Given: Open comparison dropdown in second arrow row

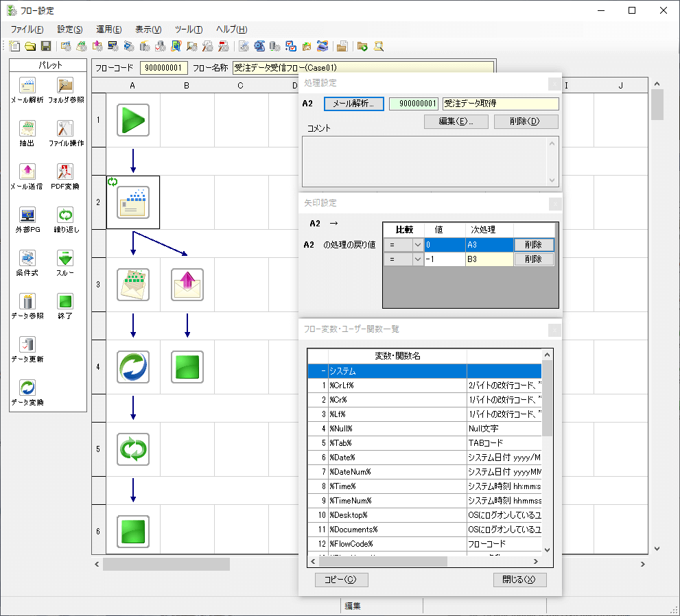Looking at the screenshot, I should (x=417, y=259).
